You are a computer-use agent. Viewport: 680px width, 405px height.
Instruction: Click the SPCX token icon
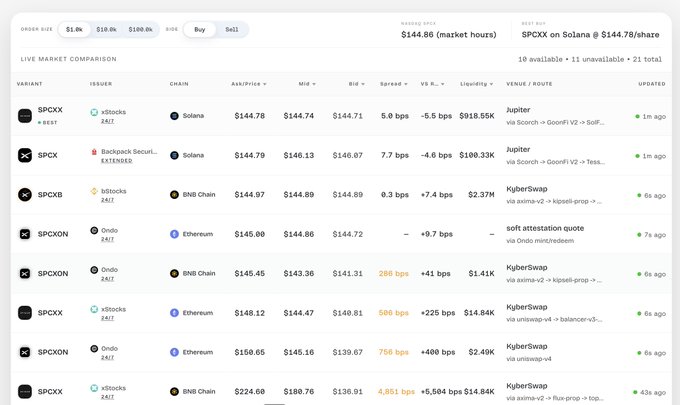tap(25, 155)
